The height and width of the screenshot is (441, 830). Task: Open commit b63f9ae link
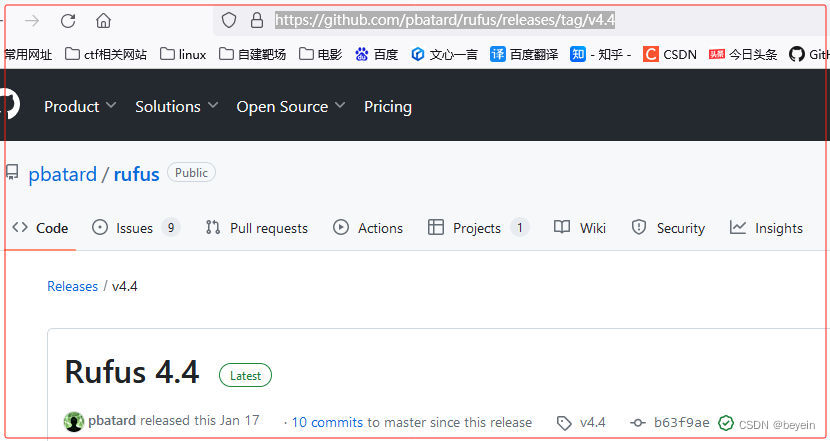click(682, 422)
